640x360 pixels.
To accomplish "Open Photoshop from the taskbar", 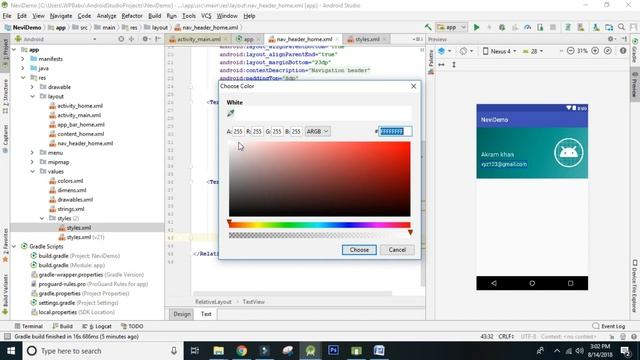I will pyautogui.click(x=333, y=351).
